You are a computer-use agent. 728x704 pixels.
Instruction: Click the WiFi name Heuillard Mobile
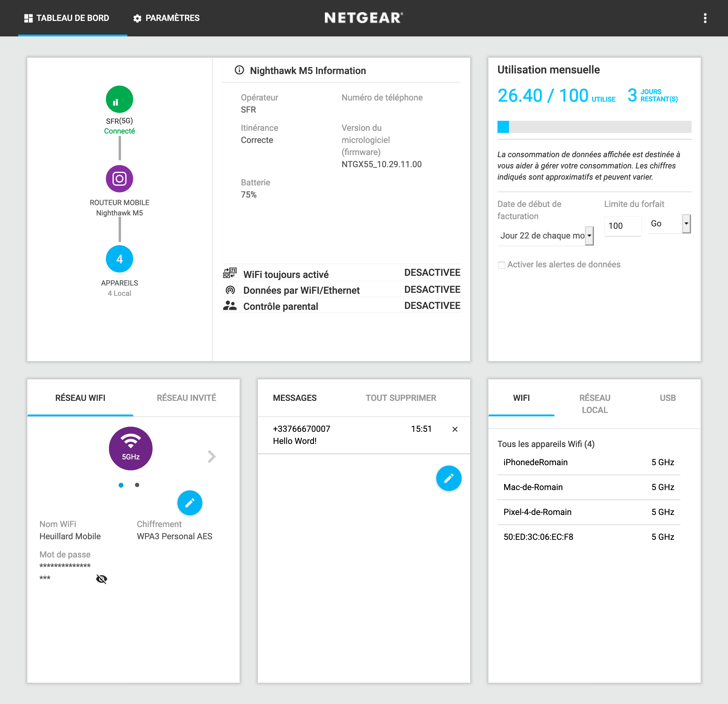pyautogui.click(x=70, y=536)
